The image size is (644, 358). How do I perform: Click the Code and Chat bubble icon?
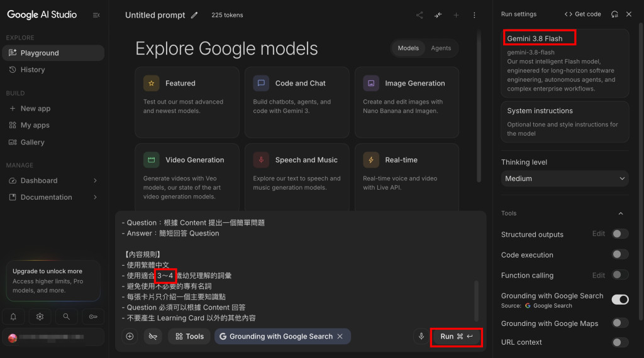point(261,84)
